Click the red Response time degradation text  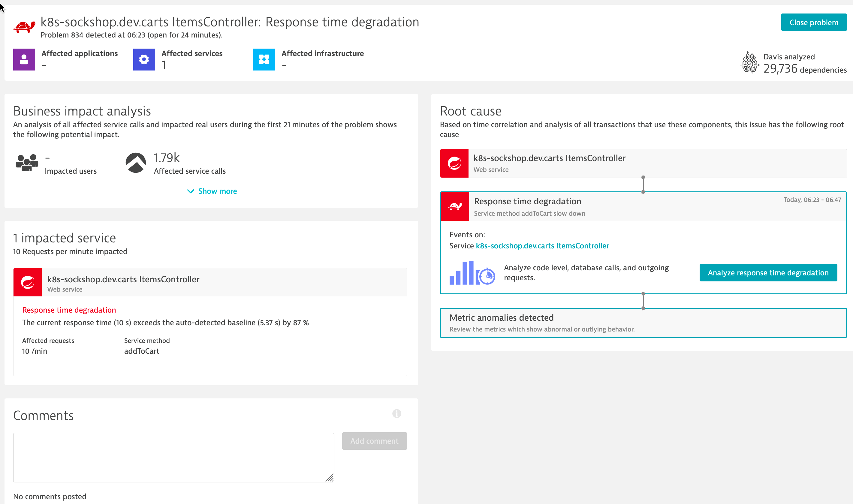[x=69, y=310]
